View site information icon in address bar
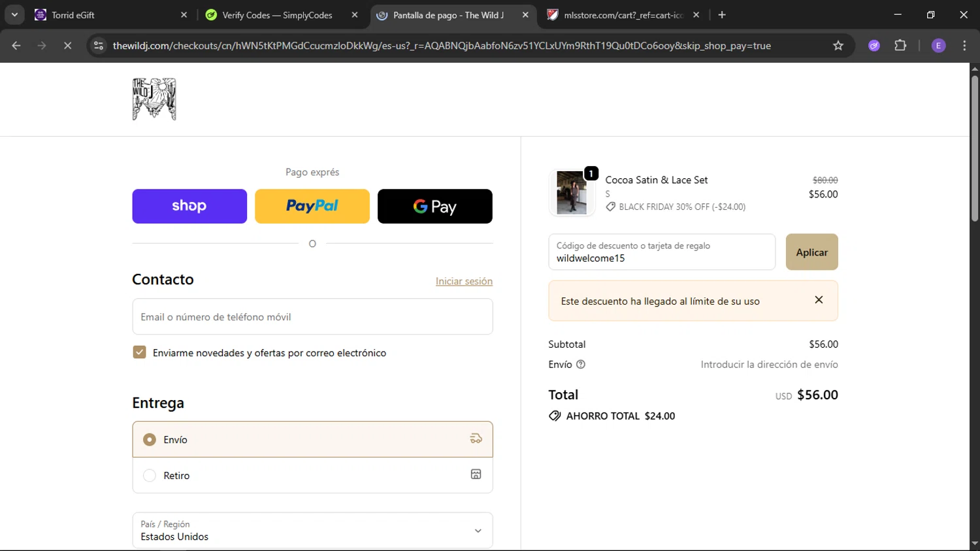The width and height of the screenshot is (980, 551). pyautogui.click(x=99, y=46)
